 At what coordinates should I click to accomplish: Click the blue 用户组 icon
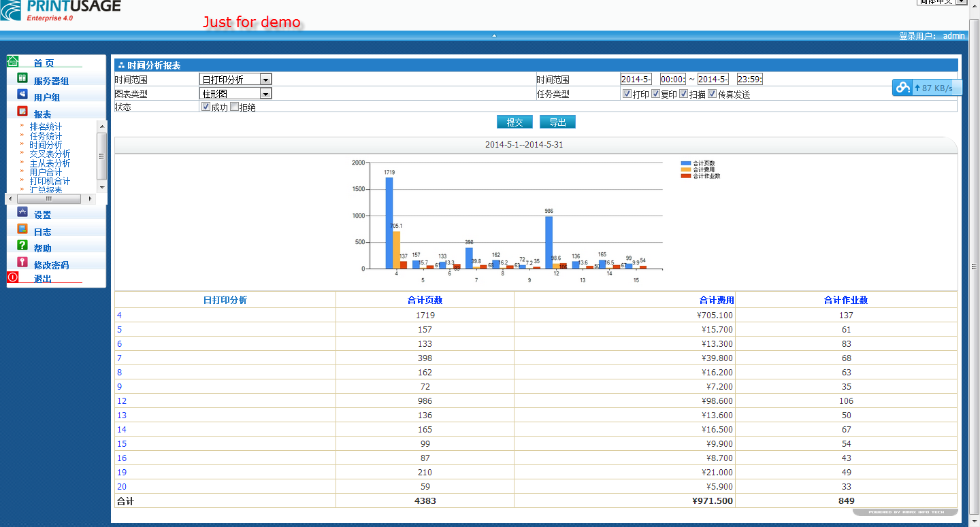22,95
